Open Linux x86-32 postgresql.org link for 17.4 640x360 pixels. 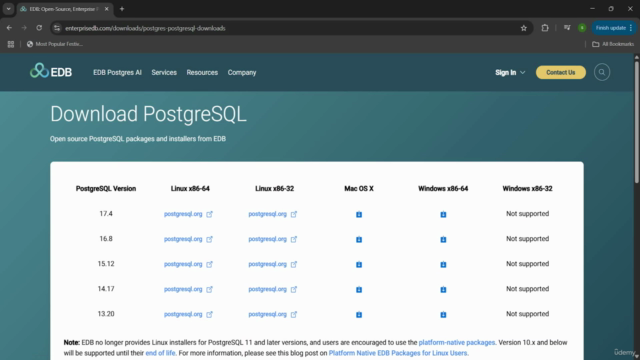pyautogui.click(x=273, y=214)
